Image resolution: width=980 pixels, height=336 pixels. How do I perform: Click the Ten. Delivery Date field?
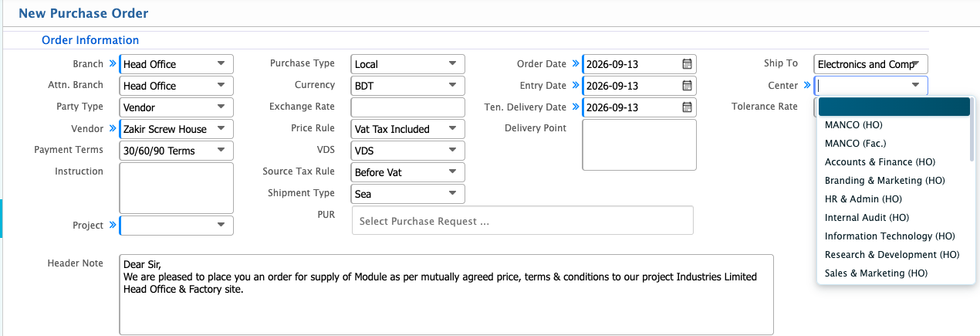coord(640,107)
